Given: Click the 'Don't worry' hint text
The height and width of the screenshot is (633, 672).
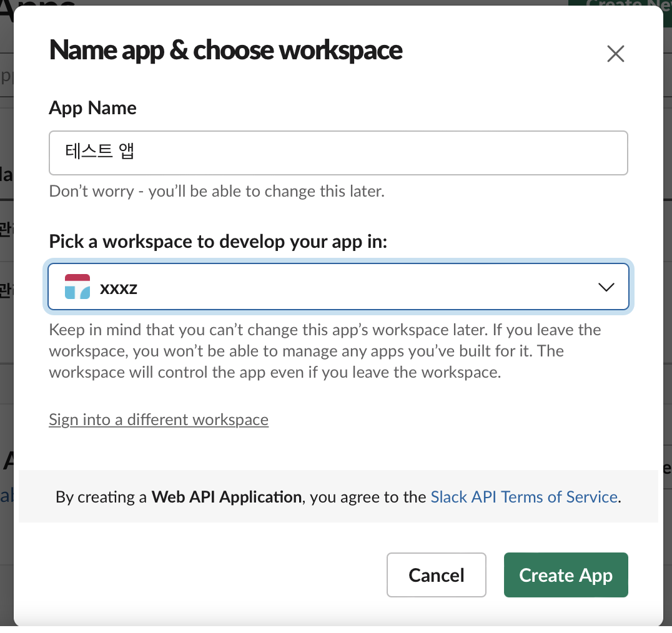Looking at the screenshot, I should point(217,192).
